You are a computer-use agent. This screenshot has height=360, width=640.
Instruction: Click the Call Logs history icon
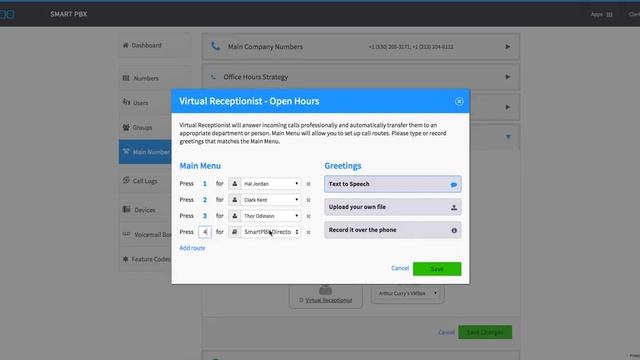126,180
